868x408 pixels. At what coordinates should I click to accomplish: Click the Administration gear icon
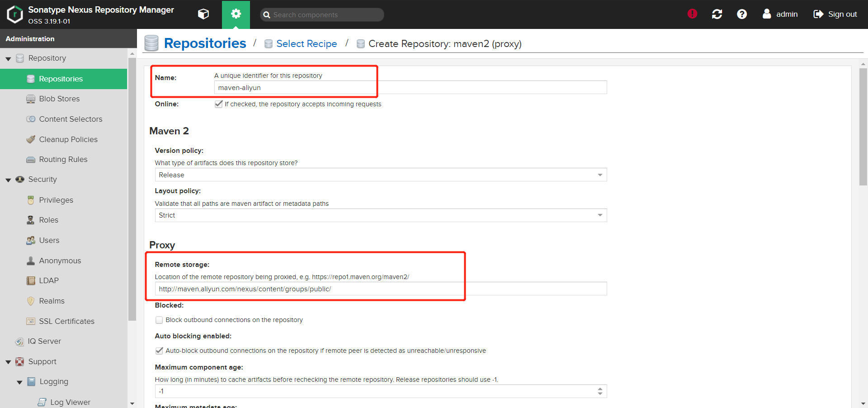click(x=236, y=14)
